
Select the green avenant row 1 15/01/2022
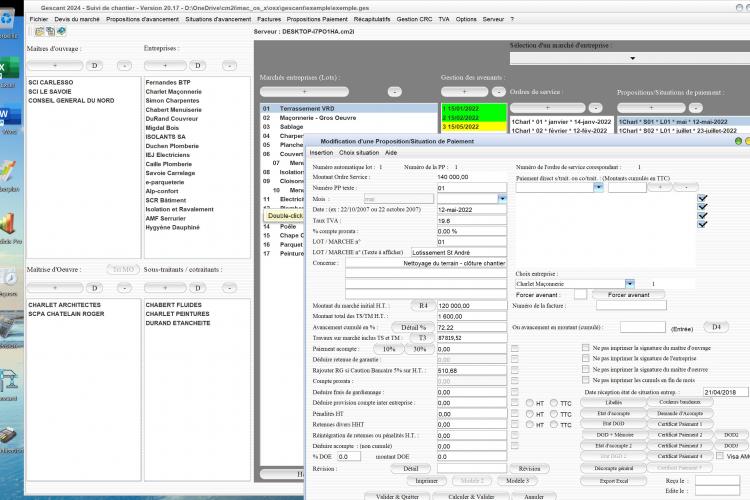coord(474,109)
